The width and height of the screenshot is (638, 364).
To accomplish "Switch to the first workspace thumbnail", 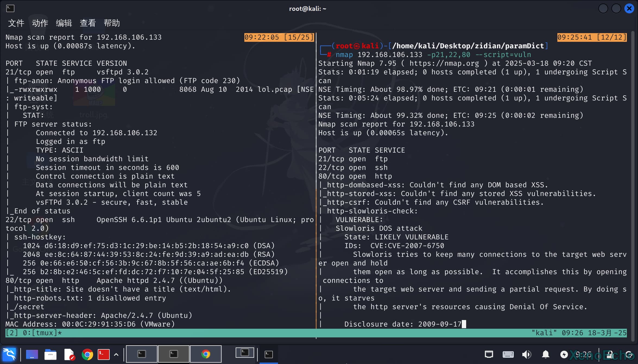I will pos(142,354).
